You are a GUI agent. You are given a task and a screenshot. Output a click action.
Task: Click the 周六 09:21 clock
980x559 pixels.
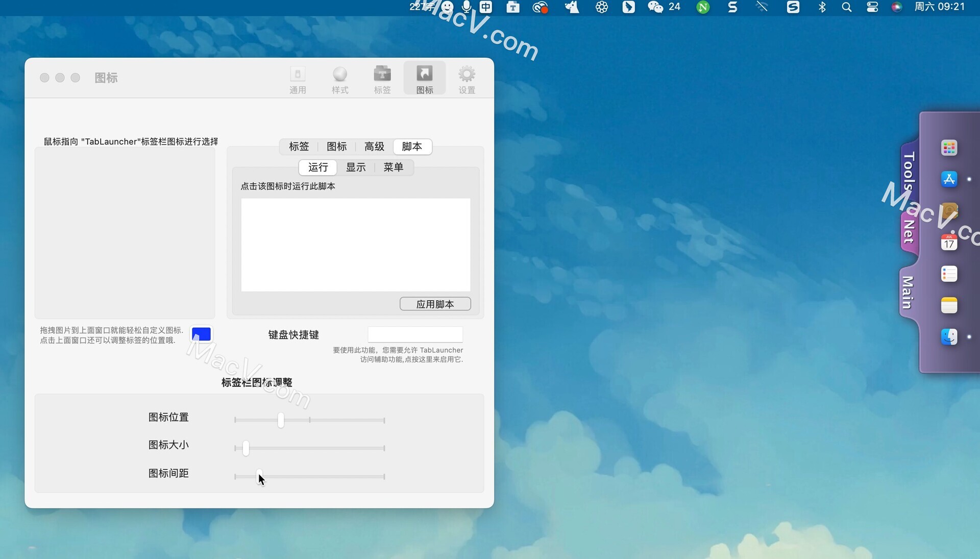coord(940,7)
